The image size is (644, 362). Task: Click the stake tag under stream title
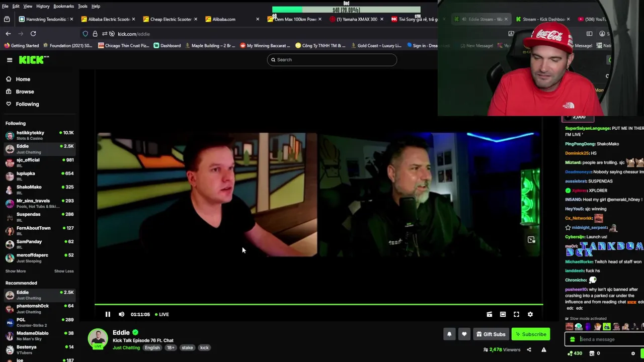[x=187, y=348]
